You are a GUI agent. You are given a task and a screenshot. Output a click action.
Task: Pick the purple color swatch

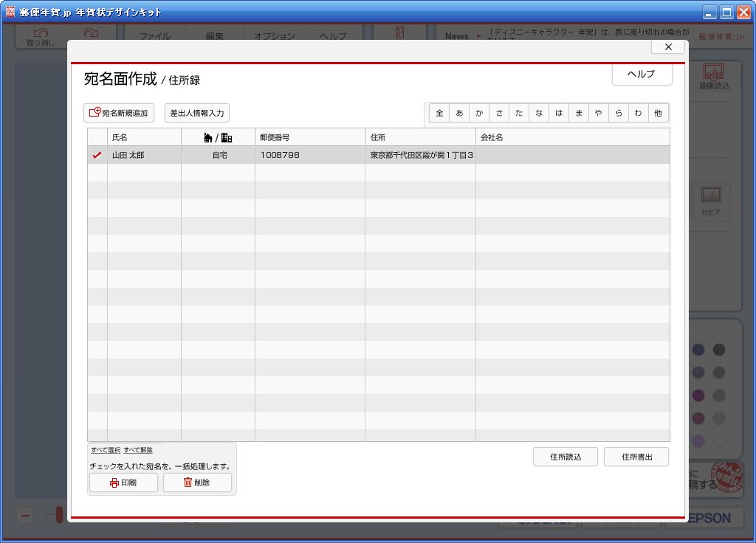698,395
